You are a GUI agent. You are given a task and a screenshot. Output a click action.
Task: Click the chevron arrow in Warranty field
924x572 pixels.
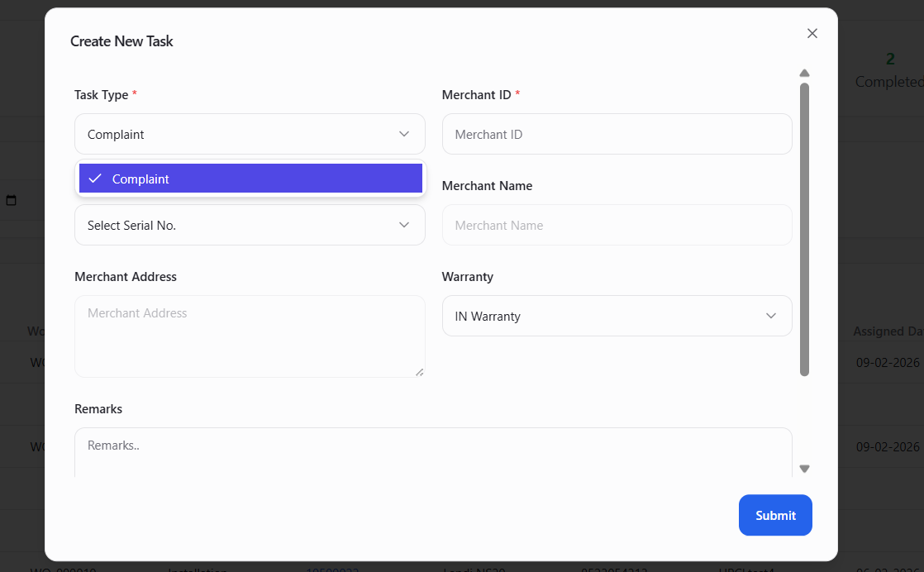[x=771, y=316]
